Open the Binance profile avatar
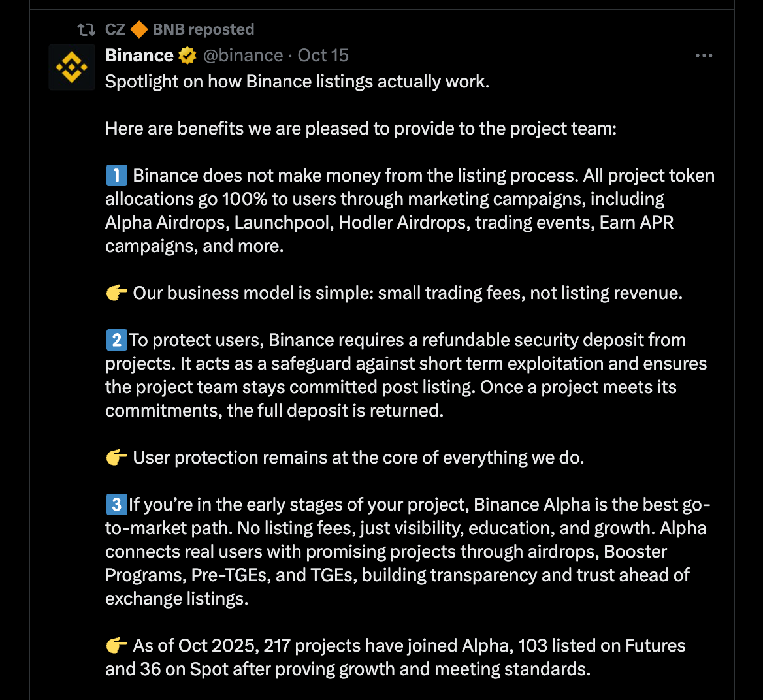The width and height of the screenshot is (763, 700). (71, 67)
